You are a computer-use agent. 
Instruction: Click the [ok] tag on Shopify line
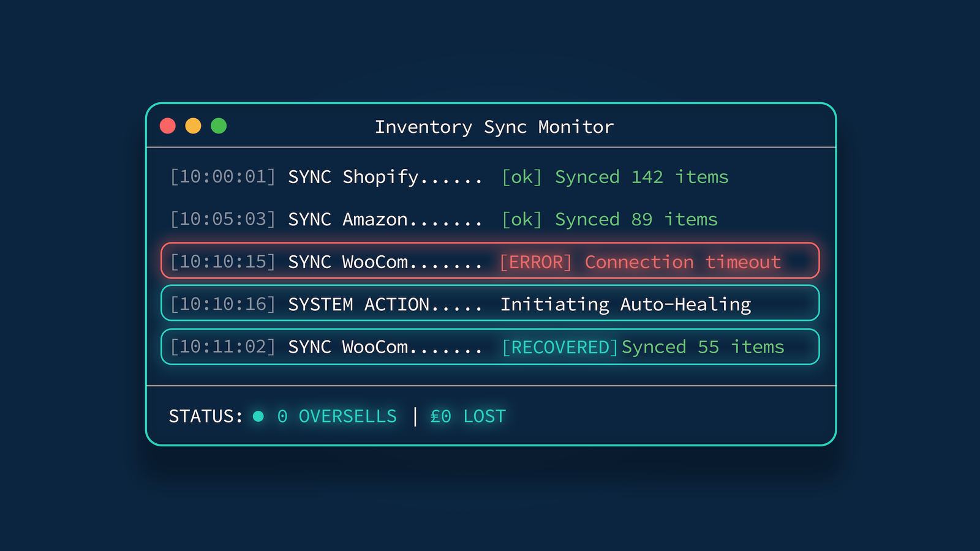click(x=521, y=177)
